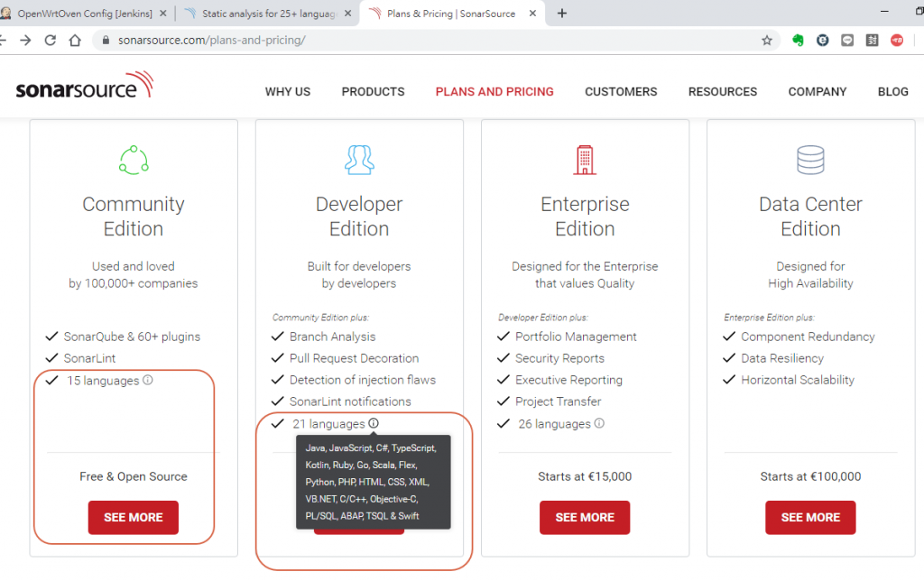The image size is (924, 581).
Task: Click the SonarSource logo
Action: click(x=84, y=86)
